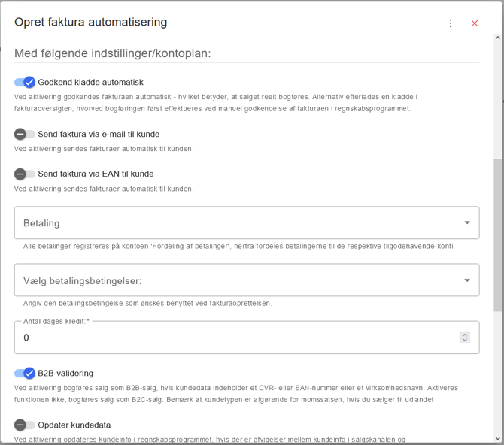The image size is (504, 445).
Task: Disable Godkend kladde automatisk toggle
Action: tap(25, 82)
